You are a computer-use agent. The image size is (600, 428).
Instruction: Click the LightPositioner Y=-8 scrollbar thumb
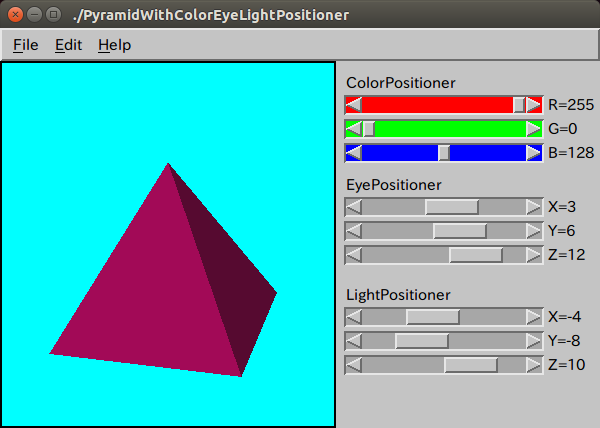point(422,341)
